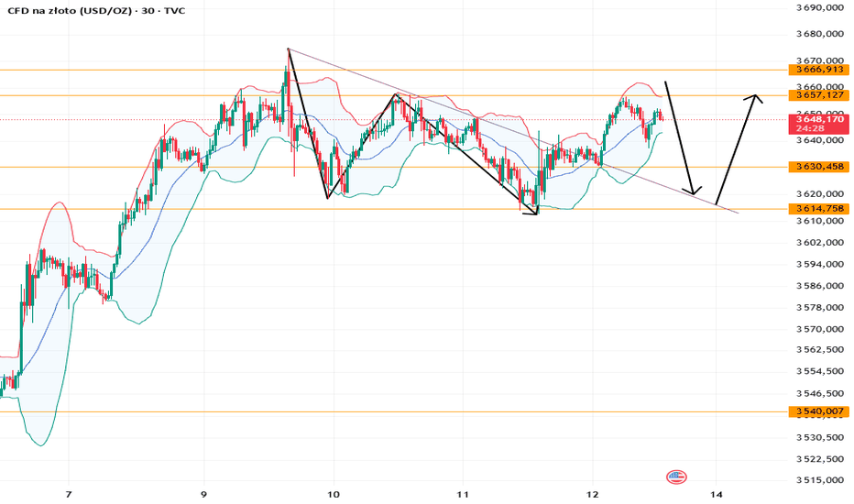Select the upward forecast arrow head
This screenshot has height=504, width=854.
(754, 99)
